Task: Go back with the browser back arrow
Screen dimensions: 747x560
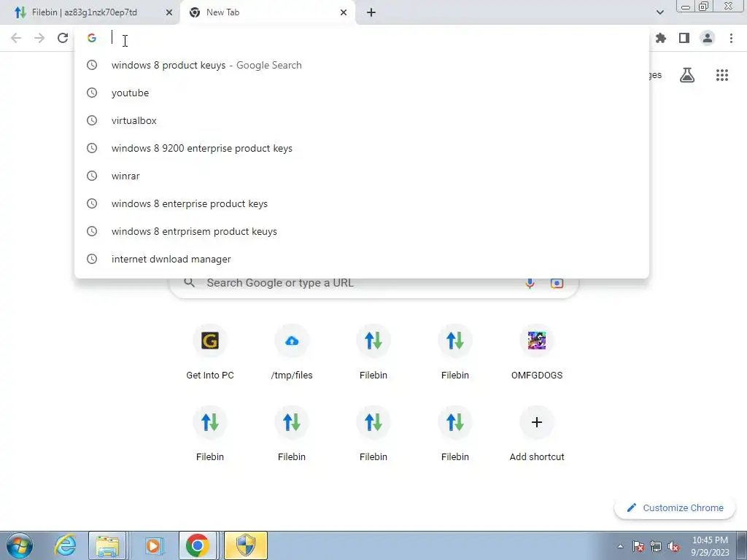Action: click(x=16, y=38)
